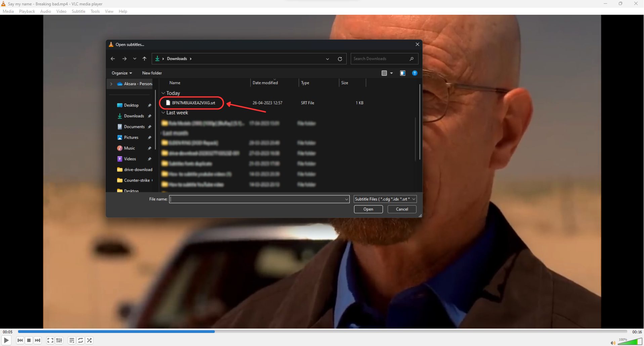The width and height of the screenshot is (644, 346).
Task: Open the Help menu
Action: pos(123,11)
